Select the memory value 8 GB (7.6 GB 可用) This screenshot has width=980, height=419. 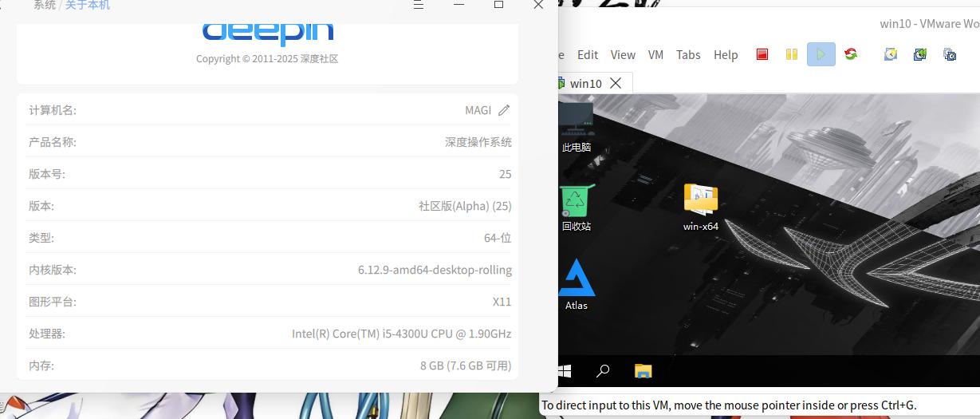point(466,366)
